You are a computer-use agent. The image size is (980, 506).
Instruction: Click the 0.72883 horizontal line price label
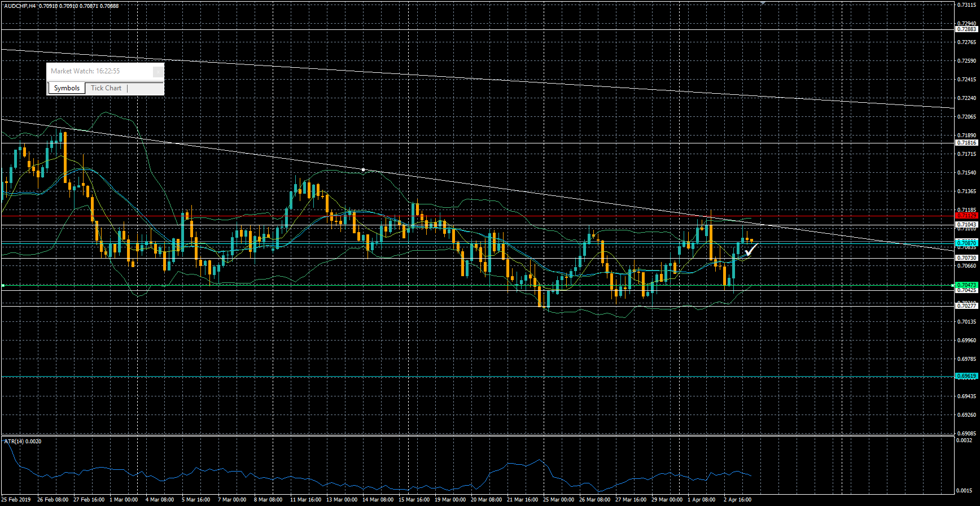[x=966, y=29]
